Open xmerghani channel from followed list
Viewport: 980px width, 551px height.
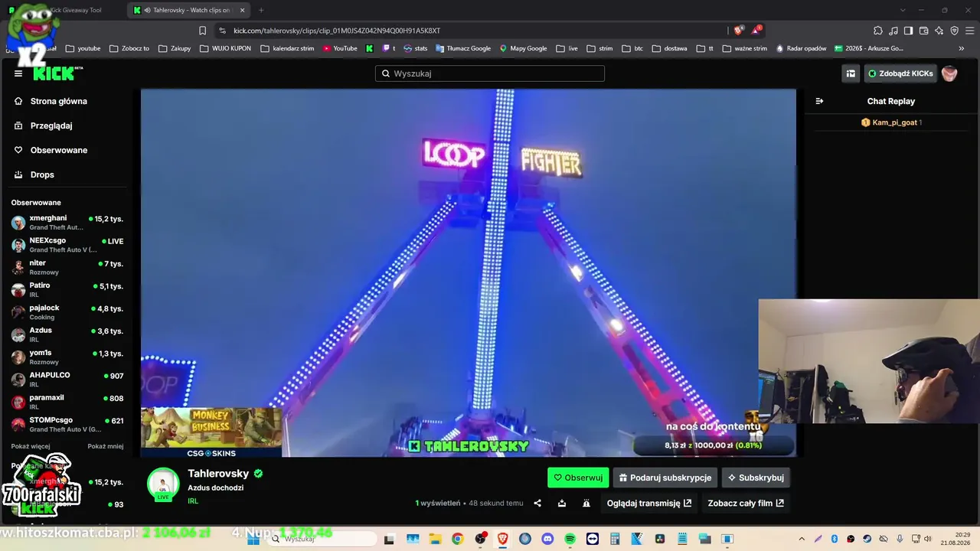click(x=67, y=222)
